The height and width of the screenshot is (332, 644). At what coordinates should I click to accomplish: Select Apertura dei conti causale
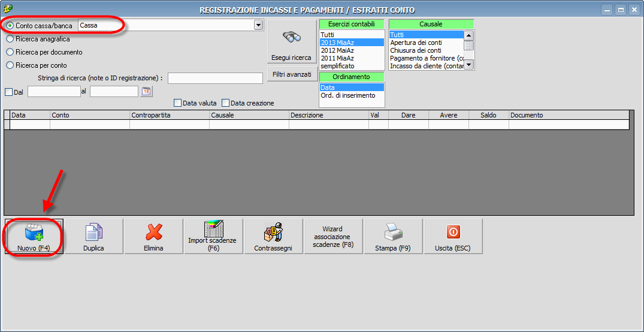pos(427,43)
